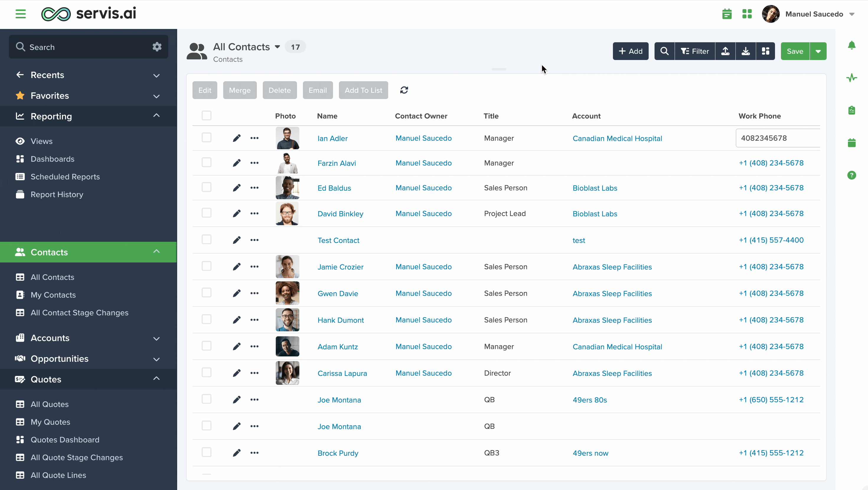Open the Canadian Medical Hospital link for Ian Adler

click(x=617, y=138)
